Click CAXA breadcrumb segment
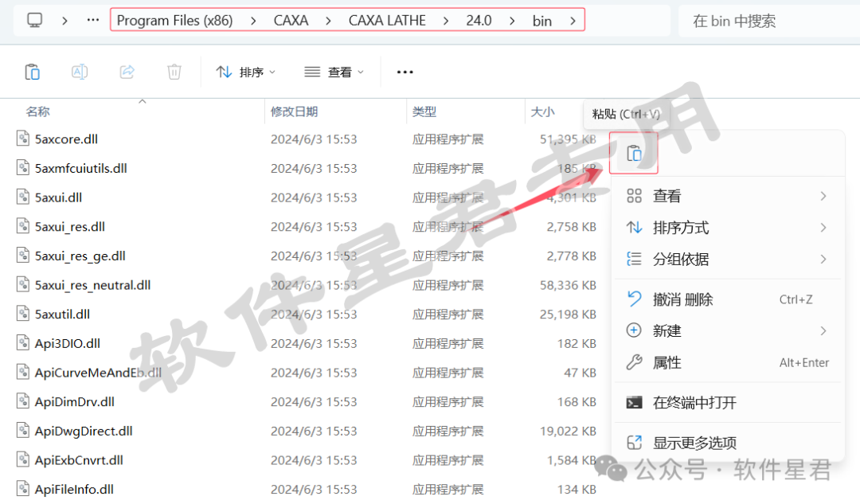Image resolution: width=860 pixels, height=504 pixels. pyautogui.click(x=291, y=21)
